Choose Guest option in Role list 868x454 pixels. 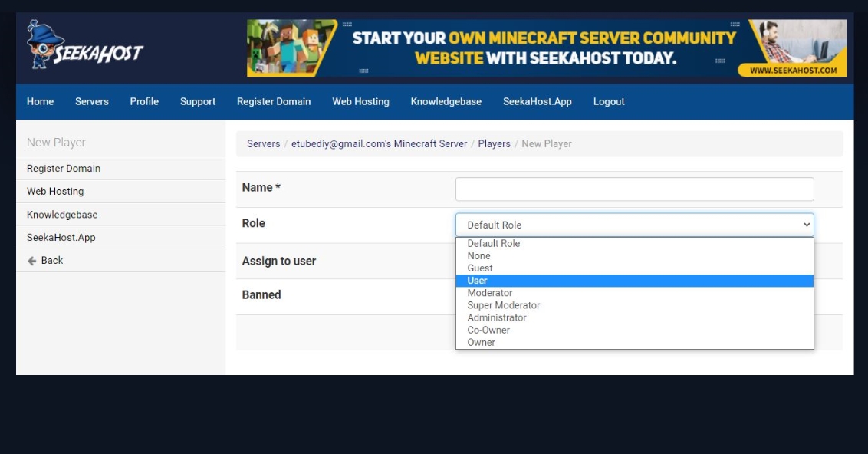(x=634, y=268)
